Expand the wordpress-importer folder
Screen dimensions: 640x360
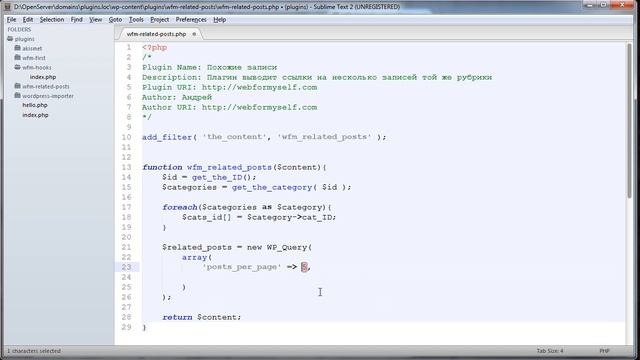[48, 96]
